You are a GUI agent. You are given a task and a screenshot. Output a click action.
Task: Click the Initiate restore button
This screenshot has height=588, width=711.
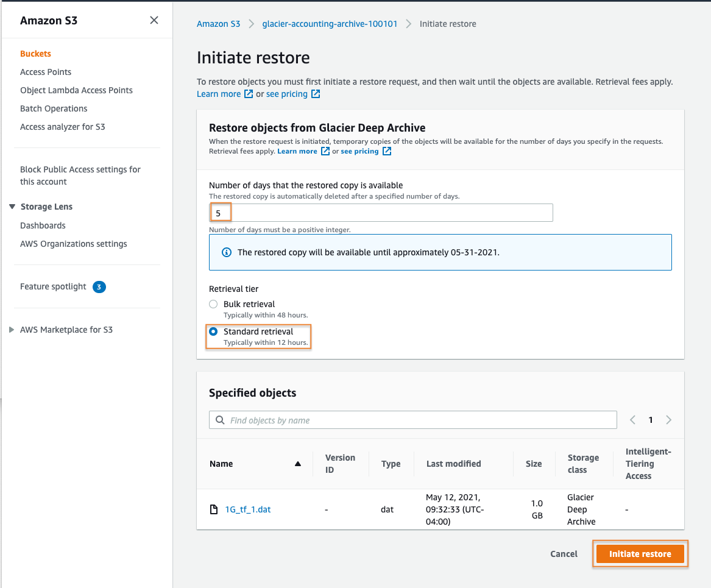pos(640,554)
